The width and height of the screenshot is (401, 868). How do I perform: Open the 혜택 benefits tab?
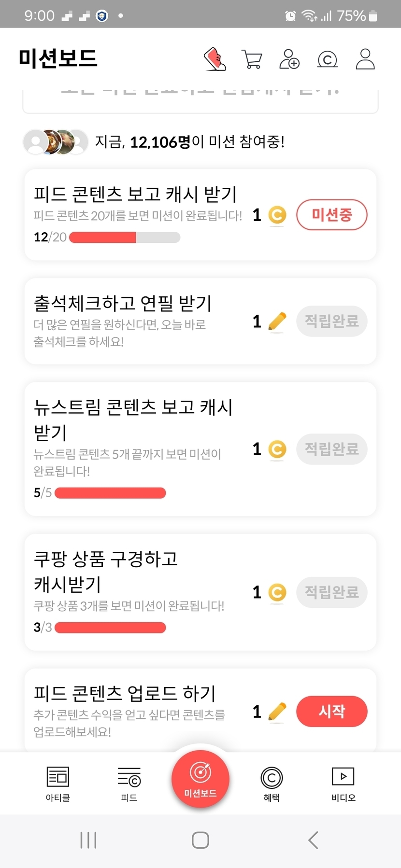[x=272, y=783]
